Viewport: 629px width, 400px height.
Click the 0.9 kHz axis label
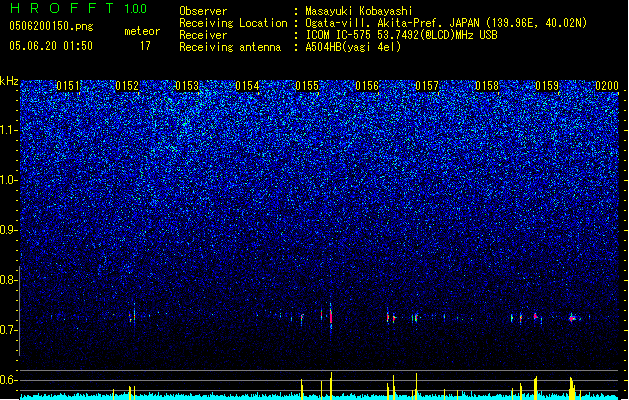coord(9,230)
